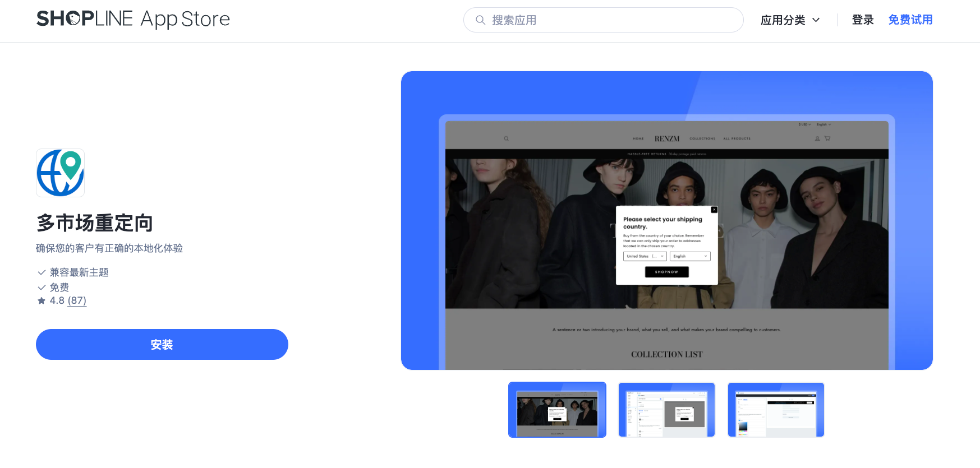Click the chevron next to 应用分类
Viewport: 980px width, 468px height.
pyautogui.click(x=816, y=20)
